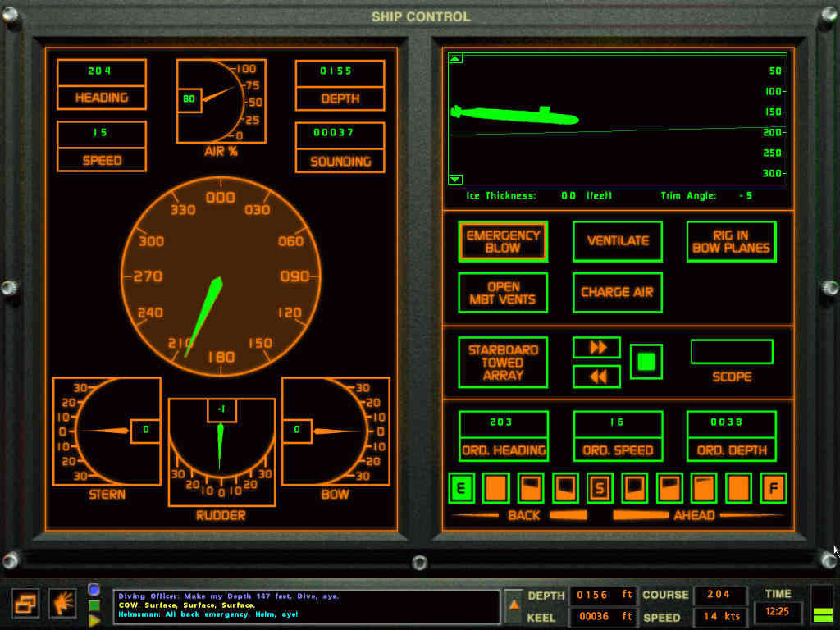Image resolution: width=840 pixels, height=630 pixels.
Task: Click the towed array pay-out double arrow
Action: click(597, 348)
